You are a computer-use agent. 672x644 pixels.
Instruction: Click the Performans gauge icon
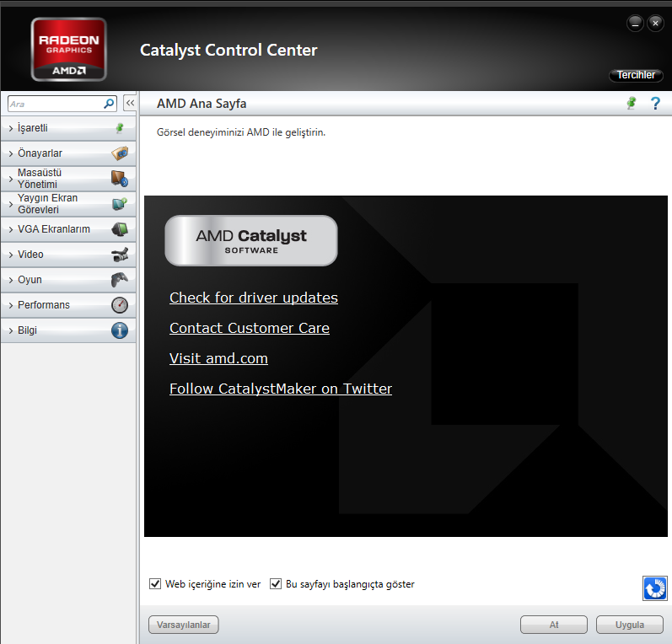[x=120, y=305]
